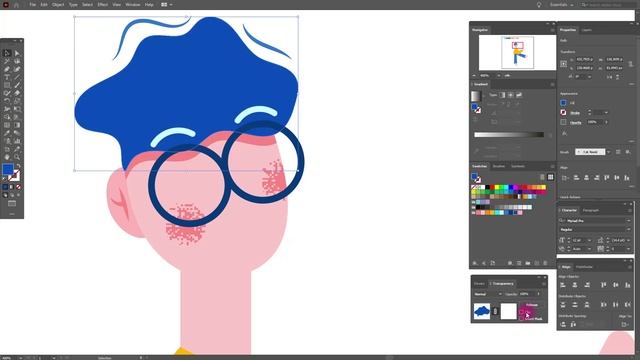This screenshot has width=640, height=360.
Task: Select the Direct Selection tool
Action: click(x=17, y=53)
